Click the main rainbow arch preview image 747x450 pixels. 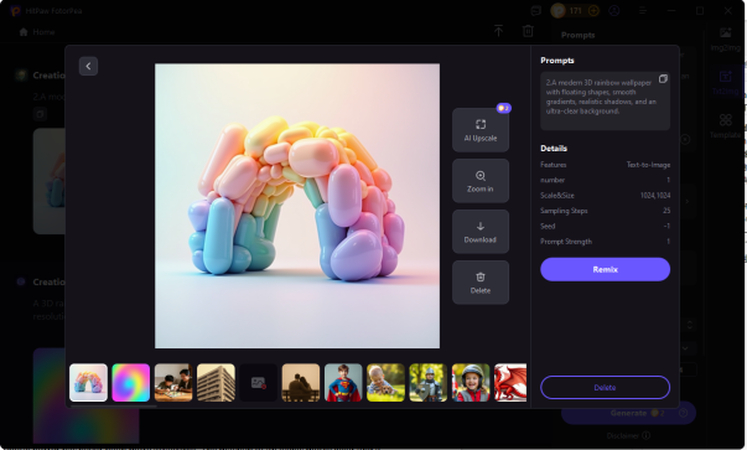297,206
